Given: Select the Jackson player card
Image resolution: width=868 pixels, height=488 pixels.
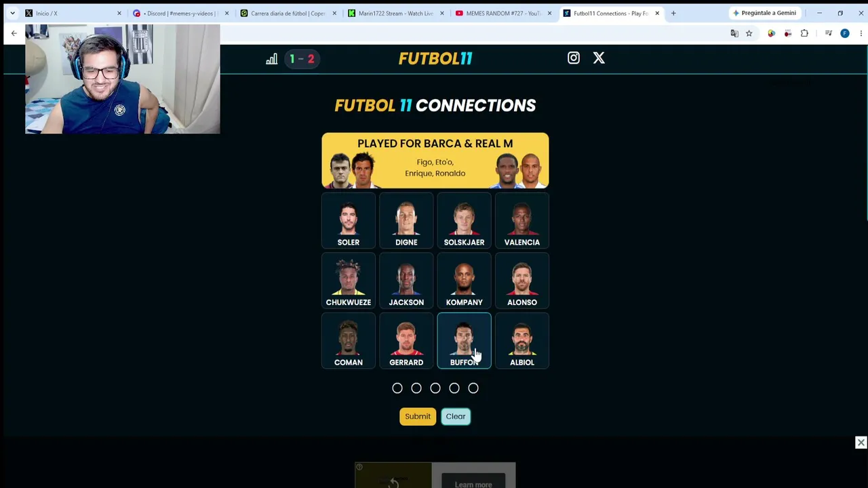Looking at the screenshot, I should [x=406, y=281].
